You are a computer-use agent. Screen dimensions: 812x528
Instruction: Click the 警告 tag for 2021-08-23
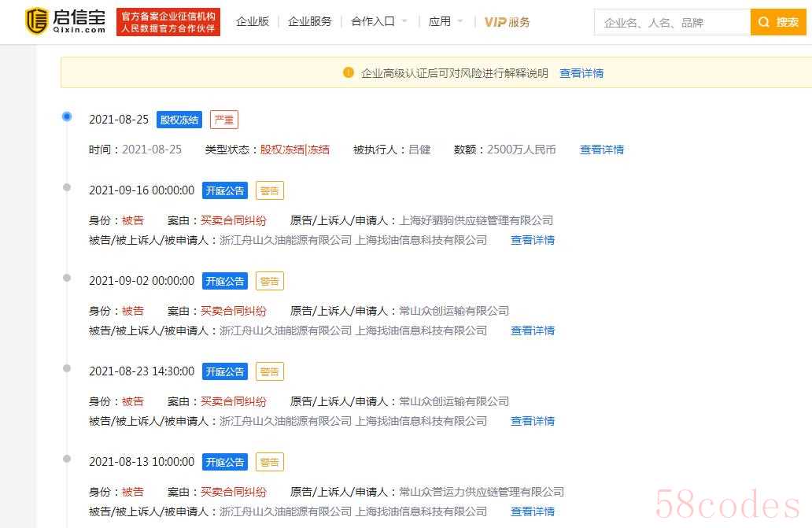pyautogui.click(x=269, y=371)
